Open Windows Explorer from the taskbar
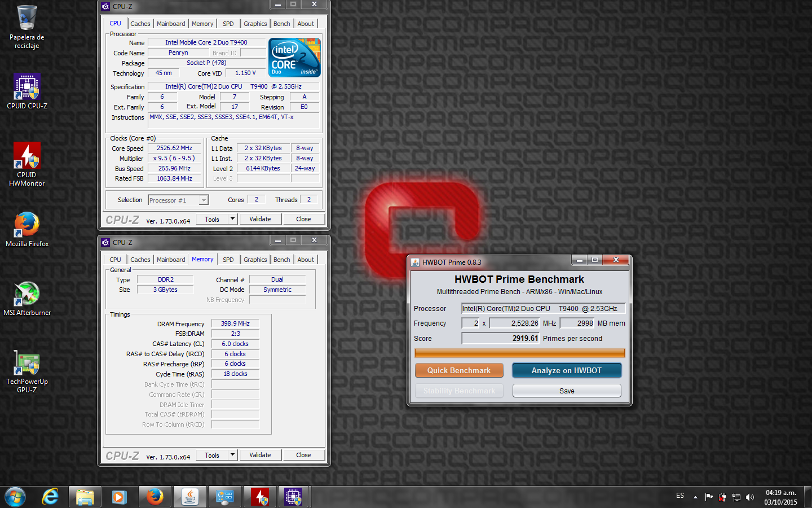The width and height of the screenshot is (812, 508). (x=85, y=497)
